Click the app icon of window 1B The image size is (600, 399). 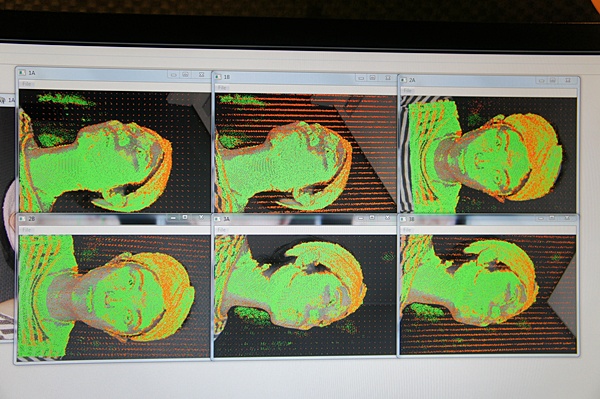coord(218,77)
